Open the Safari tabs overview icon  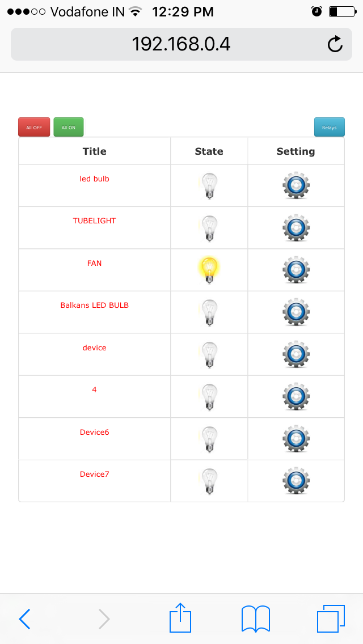(x=331, y=618)
